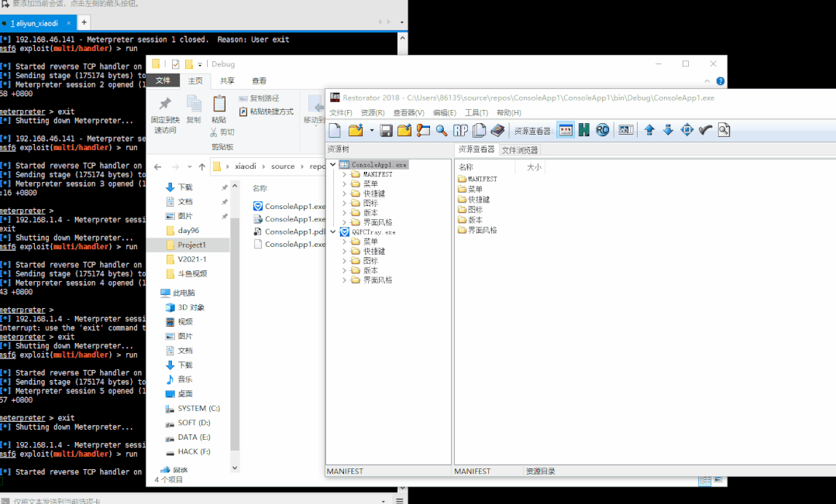Image resolution: width=836 pixels, height=504 pixels.
Task: Switch to the 共享 tab in Explorer ribbon
Action: [x=227, y=81]
